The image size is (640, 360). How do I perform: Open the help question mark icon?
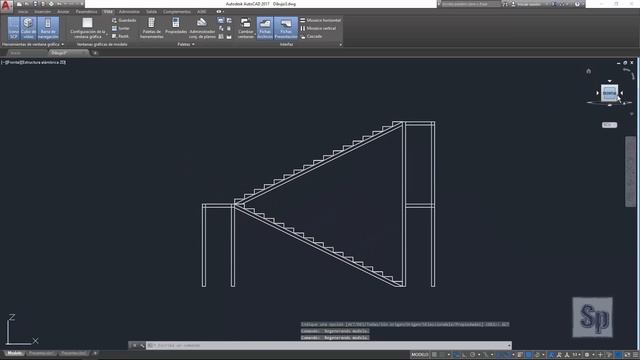point(577,4)
